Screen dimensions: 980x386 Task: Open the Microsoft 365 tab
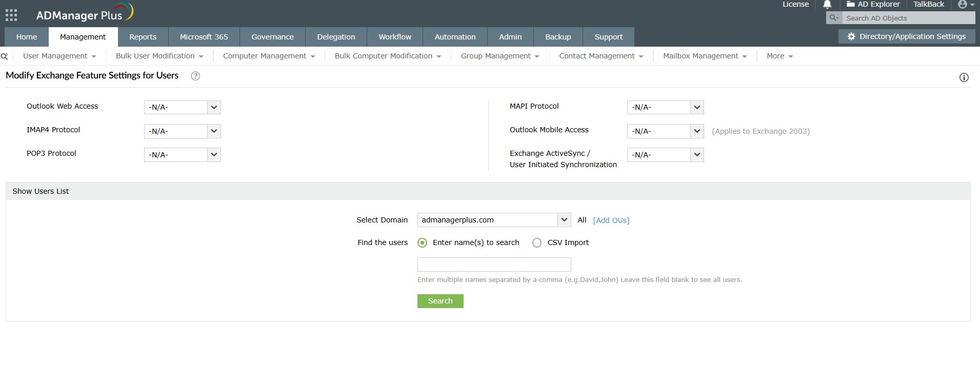[204, 37]
